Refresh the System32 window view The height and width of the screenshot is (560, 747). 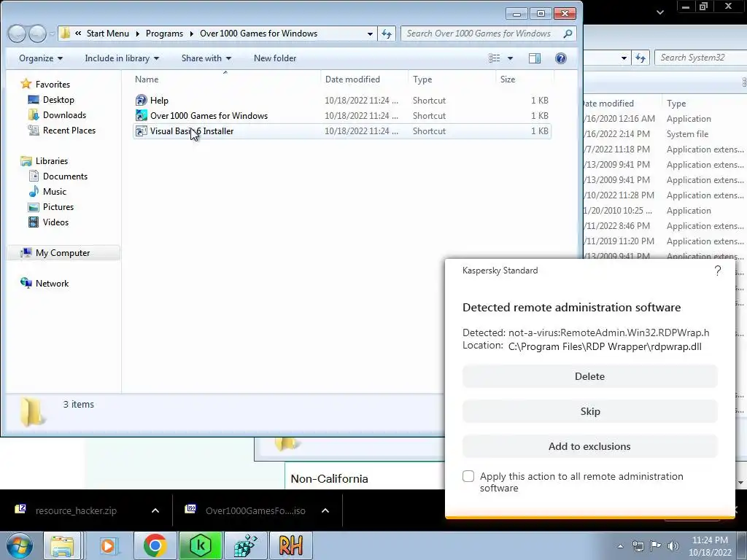tap(640, 58)
